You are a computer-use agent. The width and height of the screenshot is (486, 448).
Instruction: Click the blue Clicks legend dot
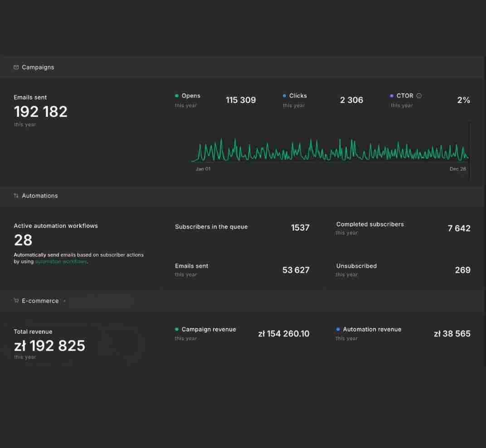[x=284, y=96]
